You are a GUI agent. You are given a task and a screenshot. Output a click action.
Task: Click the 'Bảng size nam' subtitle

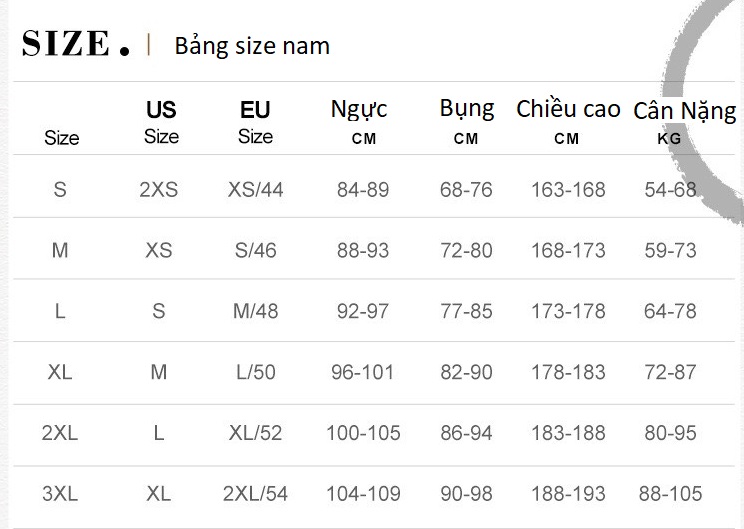tap(252, 46)
